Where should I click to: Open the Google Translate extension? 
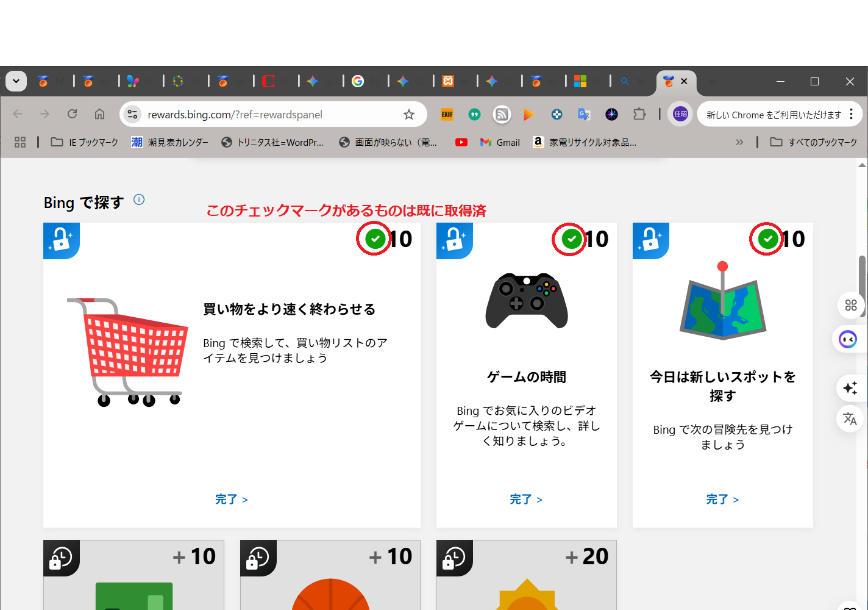[x=584, y=114]
